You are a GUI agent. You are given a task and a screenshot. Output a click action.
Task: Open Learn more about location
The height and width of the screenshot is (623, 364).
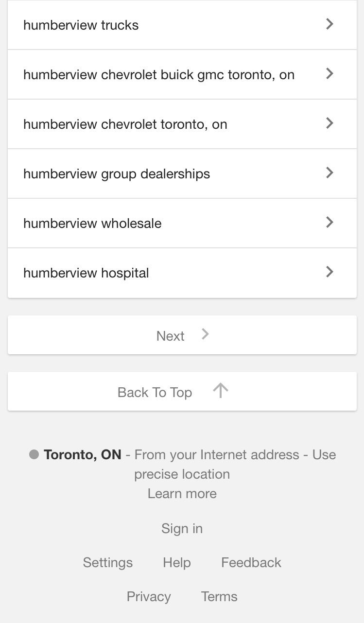coord(182,494)
